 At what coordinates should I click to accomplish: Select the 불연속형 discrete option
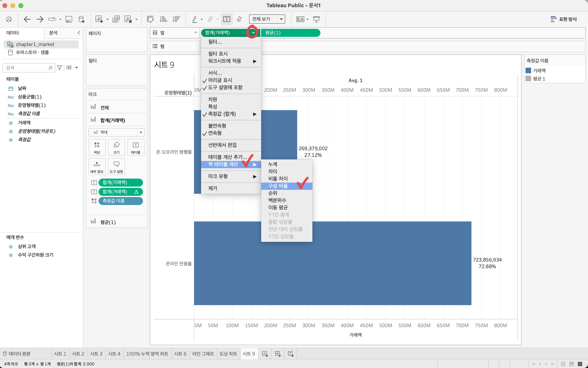217,126
